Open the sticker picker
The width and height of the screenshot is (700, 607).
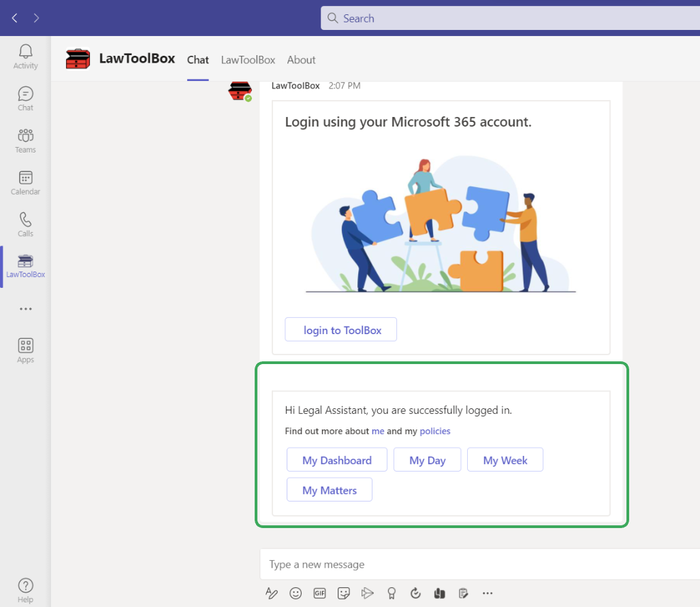tap(344, 593)
